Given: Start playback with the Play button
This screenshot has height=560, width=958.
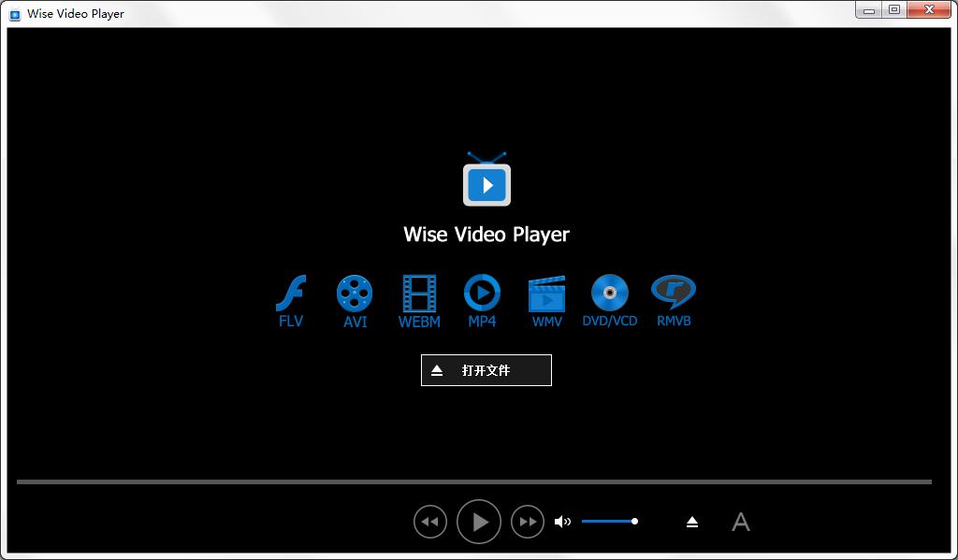Looking at the screenshot, I should pyautogui.click(x=479, y=522).
